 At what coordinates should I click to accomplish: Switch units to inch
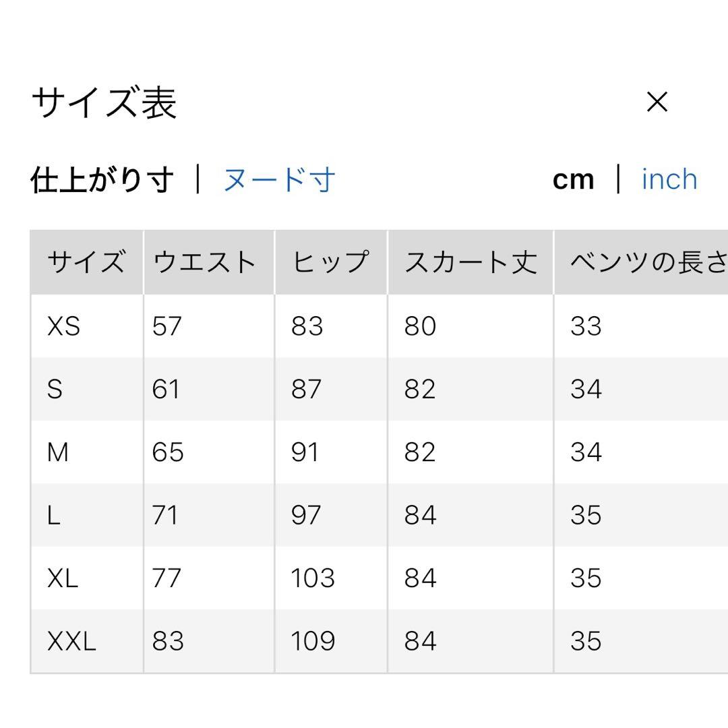669,179
